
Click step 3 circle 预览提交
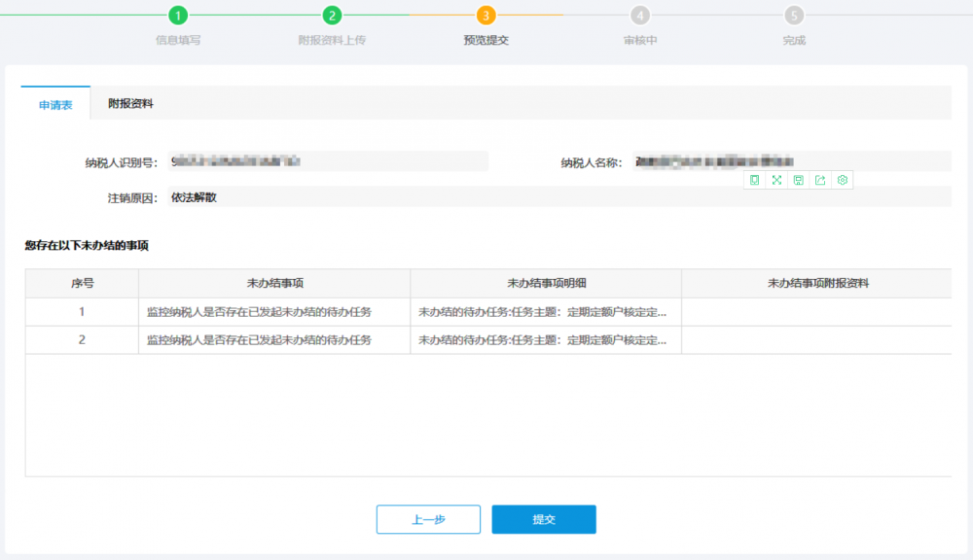[486, 16]
